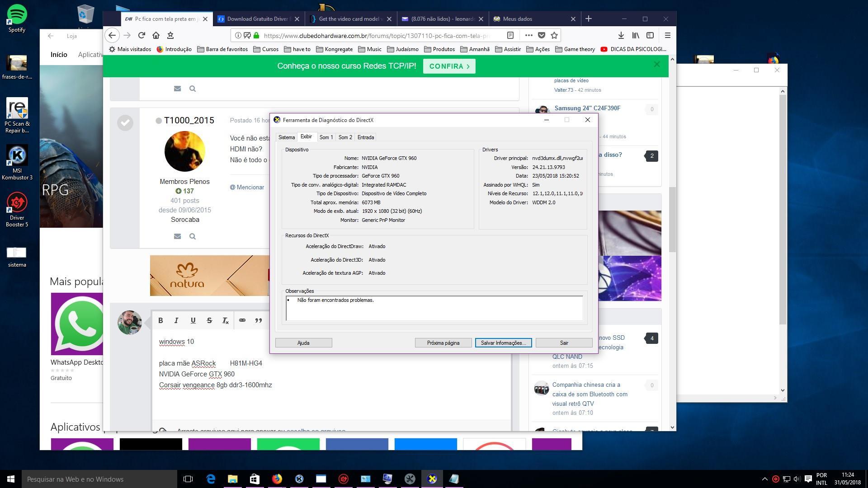The image size is (868, 488).
Task: Open Samsung 24" C24F390F topic link
Action: point(587,108)
